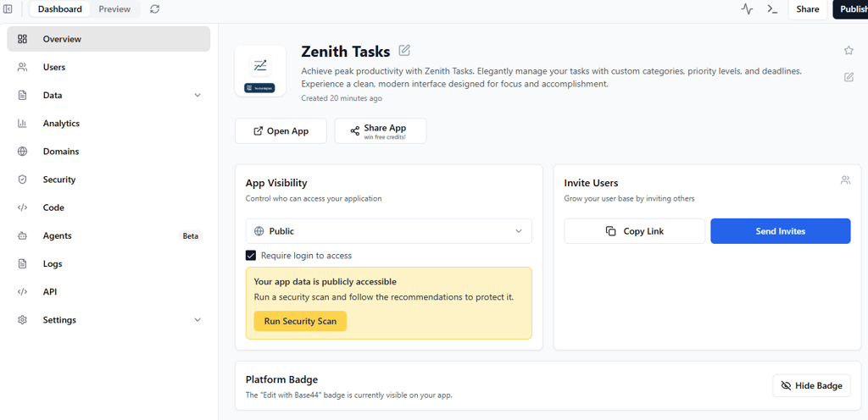Open the Domains page
Screen dimensions: 868x420
[108, 152]
